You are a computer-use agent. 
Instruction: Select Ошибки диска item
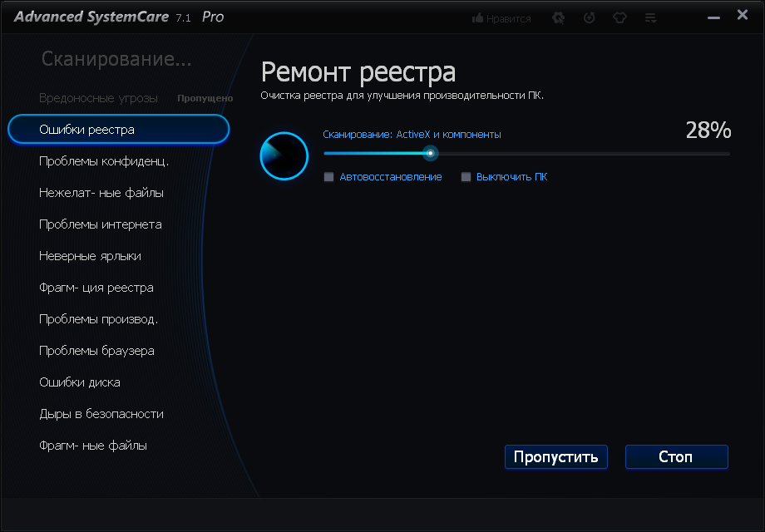pos(80,382)
